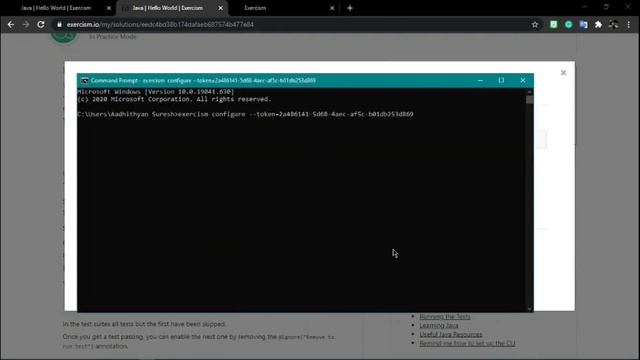
Task: Restore down the Chrome browser window
Action: [x=606, y=7]
